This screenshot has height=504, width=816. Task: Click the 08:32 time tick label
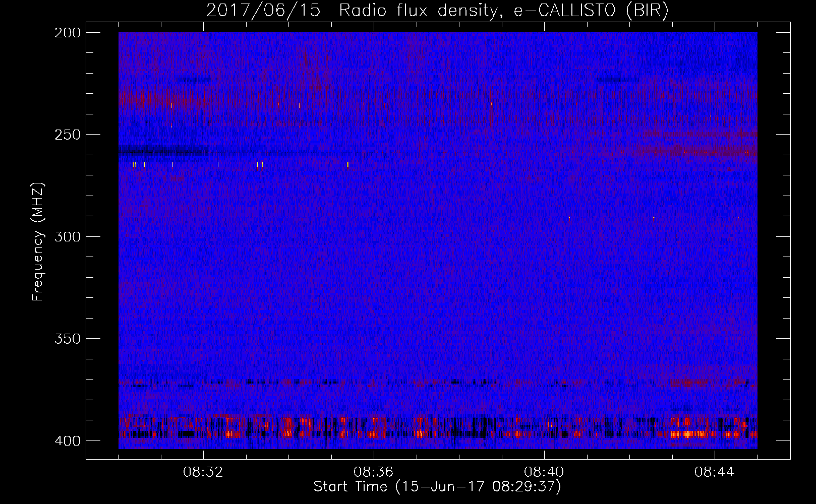(203, 472)
